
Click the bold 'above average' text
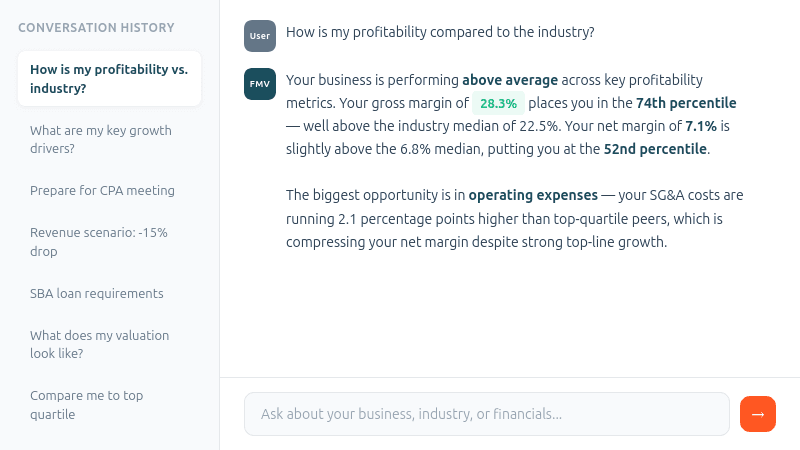pyautogui.click(x=510, y=79)
